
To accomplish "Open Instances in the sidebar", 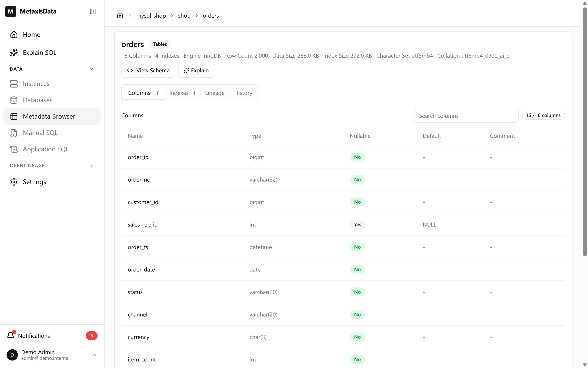I will pos(52,84).
